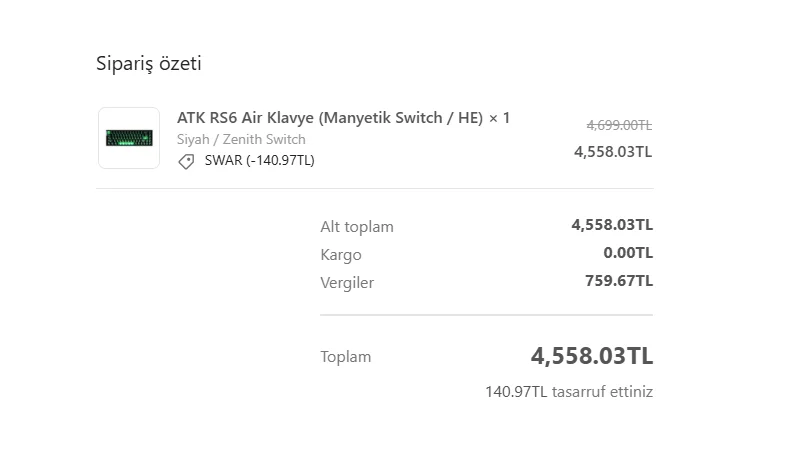
Task: Click the Kargo label
Action: tap(341, 255)
